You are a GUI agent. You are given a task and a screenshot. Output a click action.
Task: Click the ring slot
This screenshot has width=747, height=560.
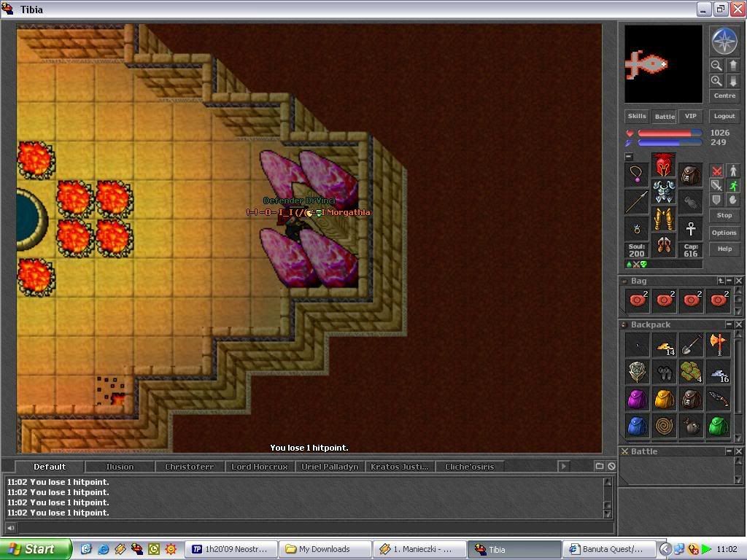(x=637, y=229)
